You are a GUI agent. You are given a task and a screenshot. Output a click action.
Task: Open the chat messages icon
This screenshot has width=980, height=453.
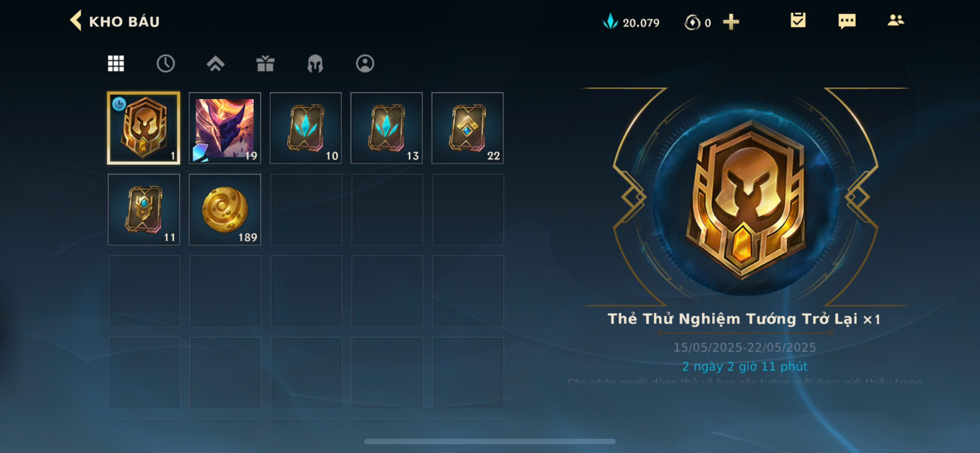pyautogui.click(x=847, y=21)
